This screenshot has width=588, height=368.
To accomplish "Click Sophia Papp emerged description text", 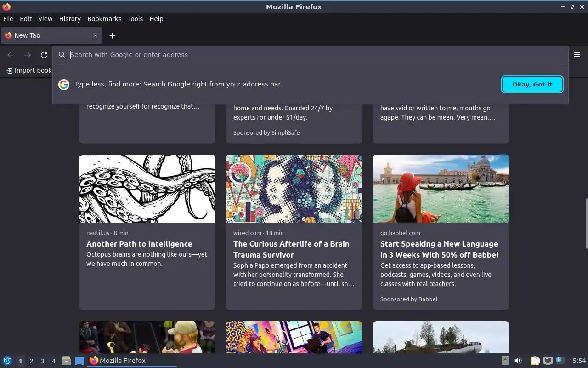I will pos(294,275).
